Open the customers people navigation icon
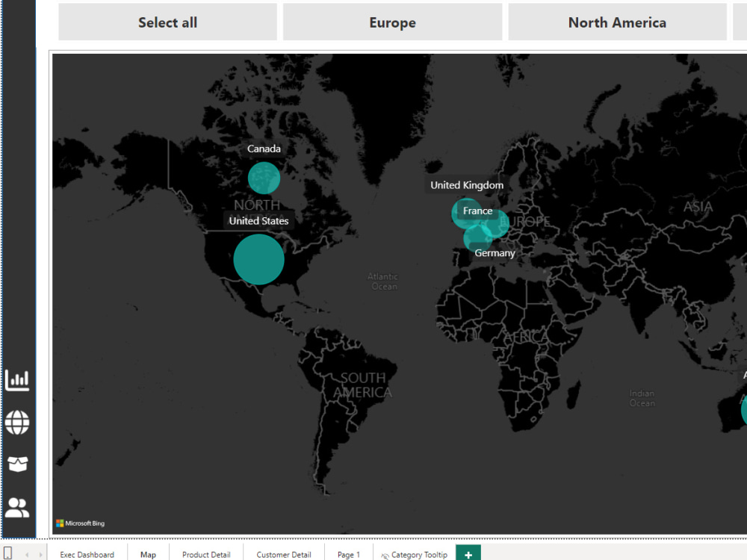Viewport: 747px width, 560px height. [x=17, y=508]
